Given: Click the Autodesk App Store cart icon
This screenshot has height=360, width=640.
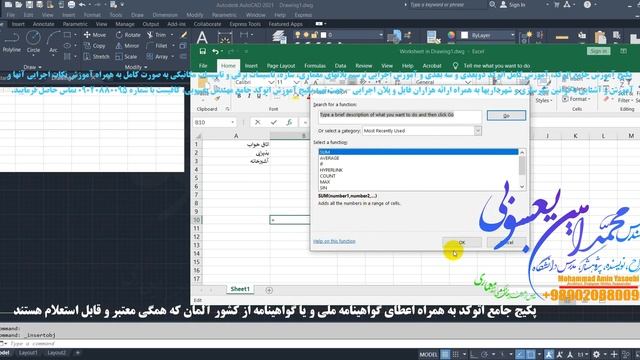Looking at the screenshot, I should [556, 4].
